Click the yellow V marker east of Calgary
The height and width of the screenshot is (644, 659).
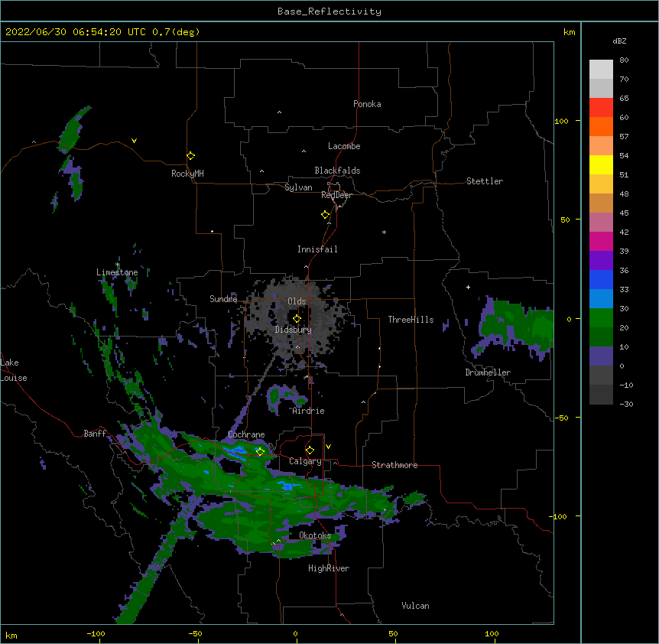(328, 447)
